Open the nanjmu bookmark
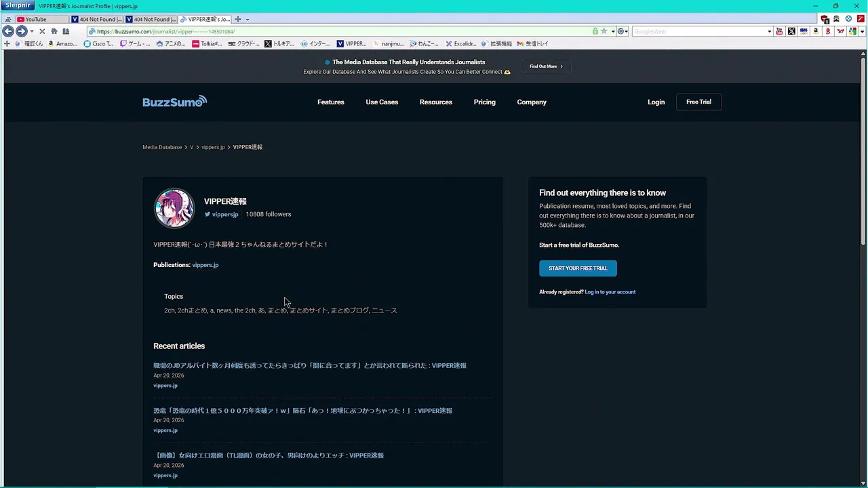868x488 pixels. [x=389, y=43]
